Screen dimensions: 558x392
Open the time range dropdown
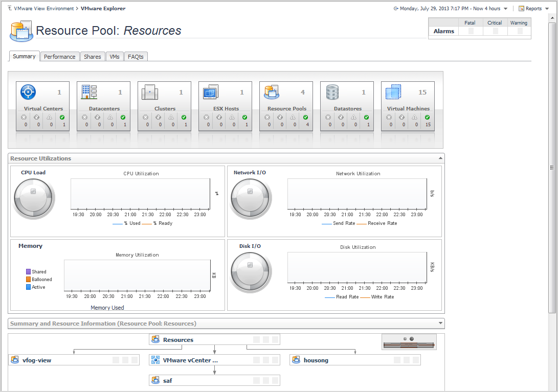click(x=505, y=9)
